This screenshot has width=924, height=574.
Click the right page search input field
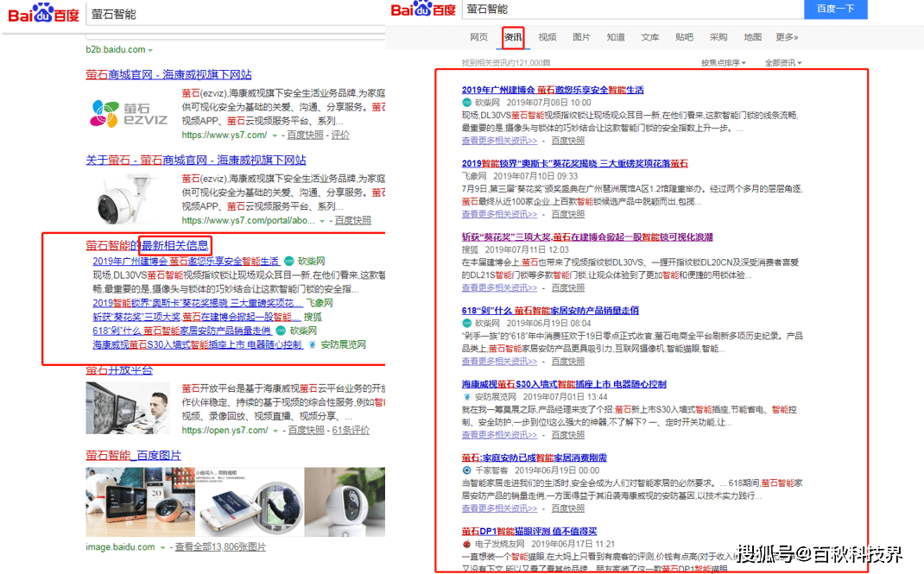point(630,9)
